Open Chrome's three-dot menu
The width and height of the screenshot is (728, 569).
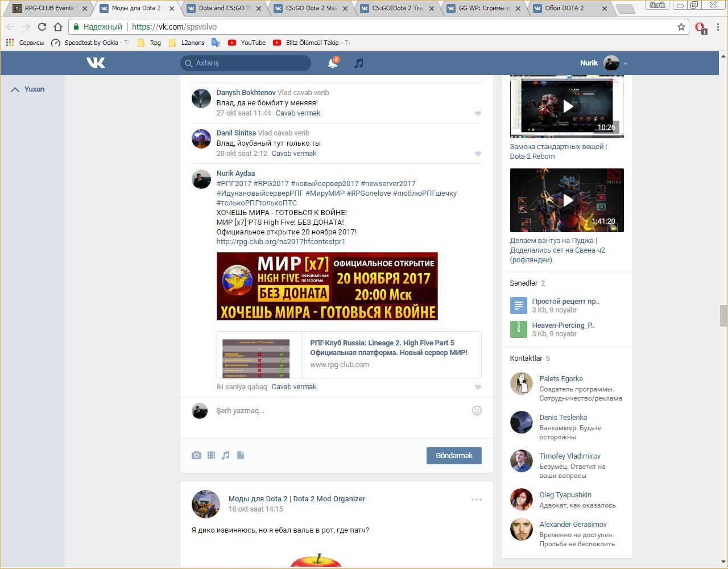718,27
